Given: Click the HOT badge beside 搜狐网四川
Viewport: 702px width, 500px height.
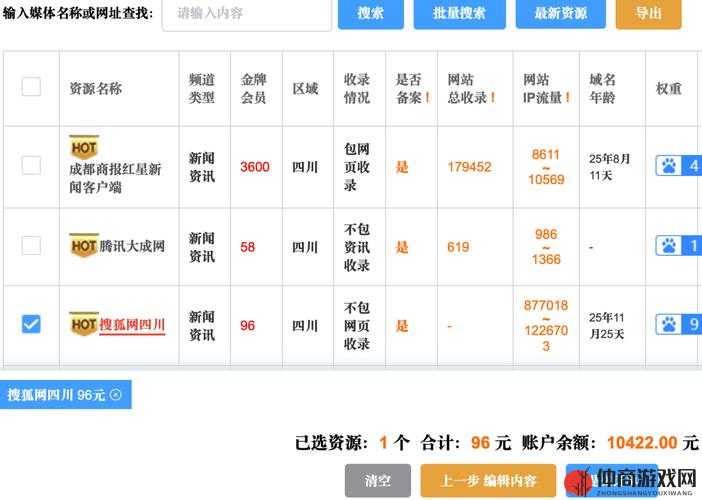Looking at the screenshot, I should [84, 324].
